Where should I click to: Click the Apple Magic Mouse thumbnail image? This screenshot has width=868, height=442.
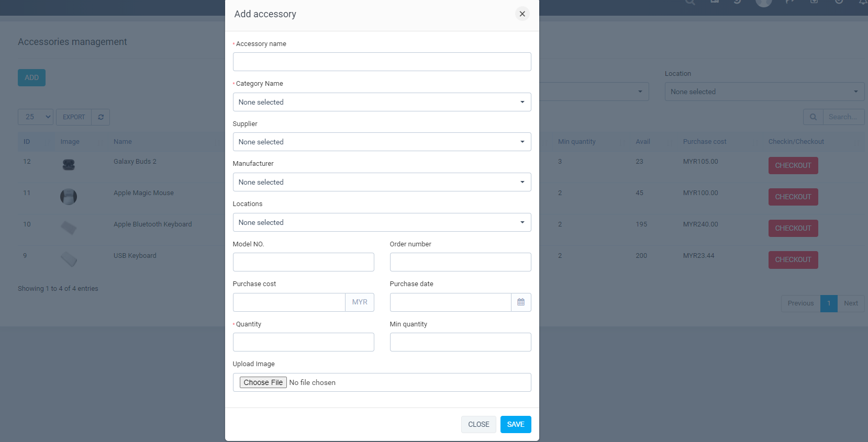(x=69, y=197)
